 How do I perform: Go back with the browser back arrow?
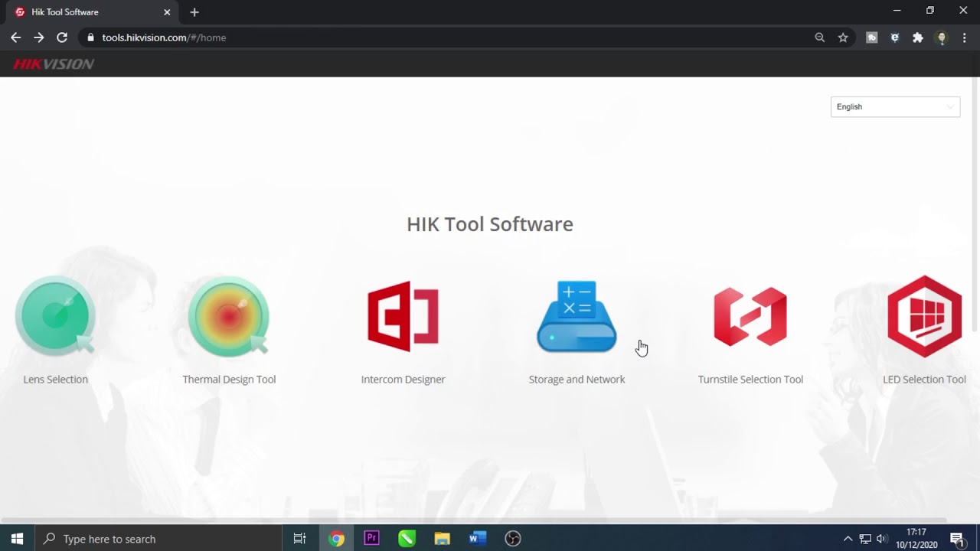pos(15,37)
